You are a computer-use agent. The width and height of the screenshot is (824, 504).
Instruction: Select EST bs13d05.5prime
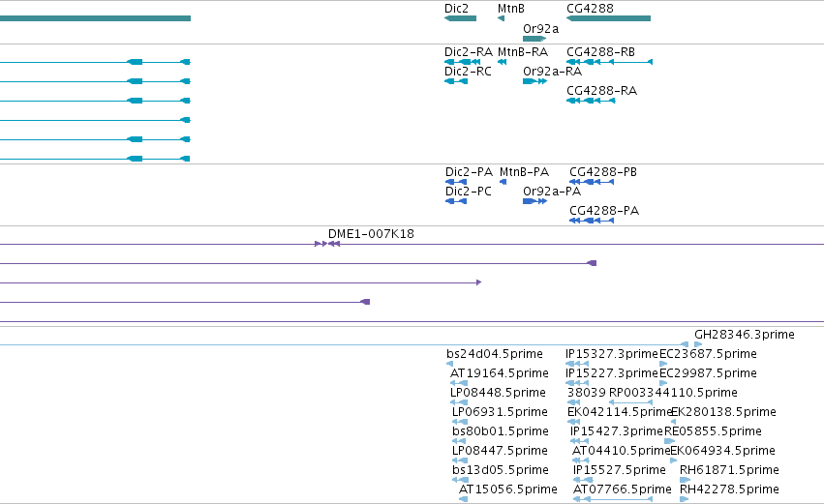(501, 470)
